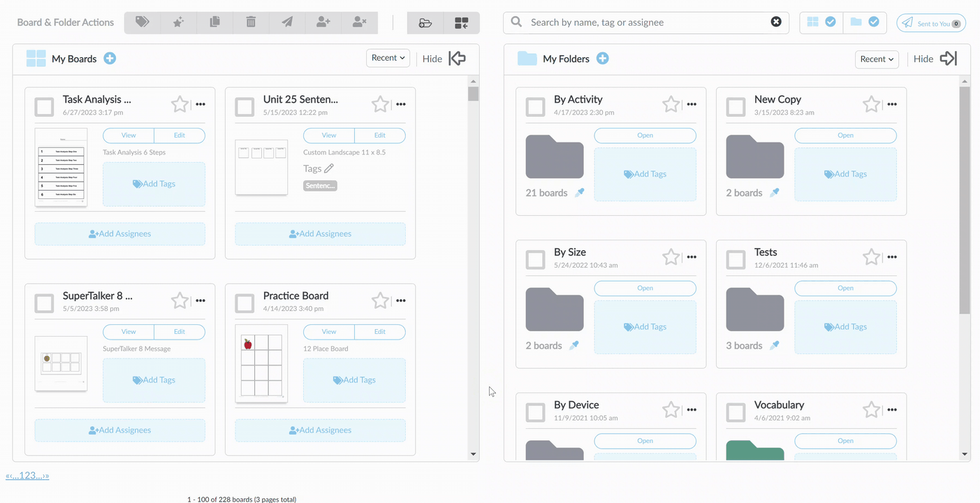Viewport: 980px width, 503px height.
Task: Click the remove assignee person-x toolbar icon
Action: click(x=360, y=22)
